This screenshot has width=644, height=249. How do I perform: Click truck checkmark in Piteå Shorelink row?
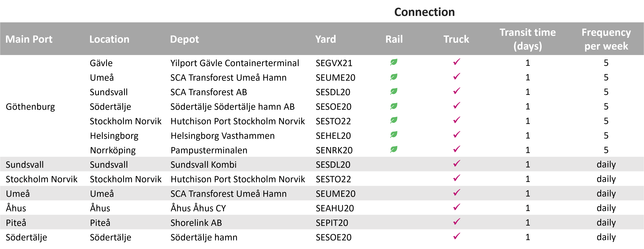pos(456,222)
